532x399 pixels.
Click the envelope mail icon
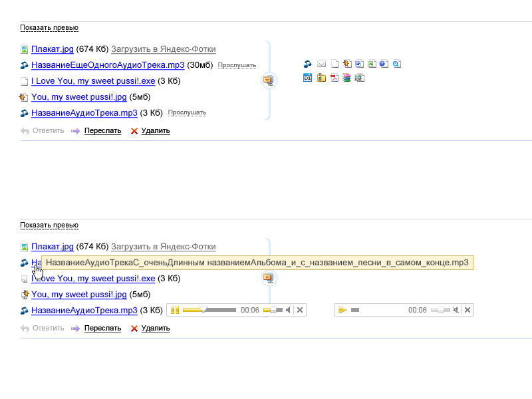pos(322,65)
